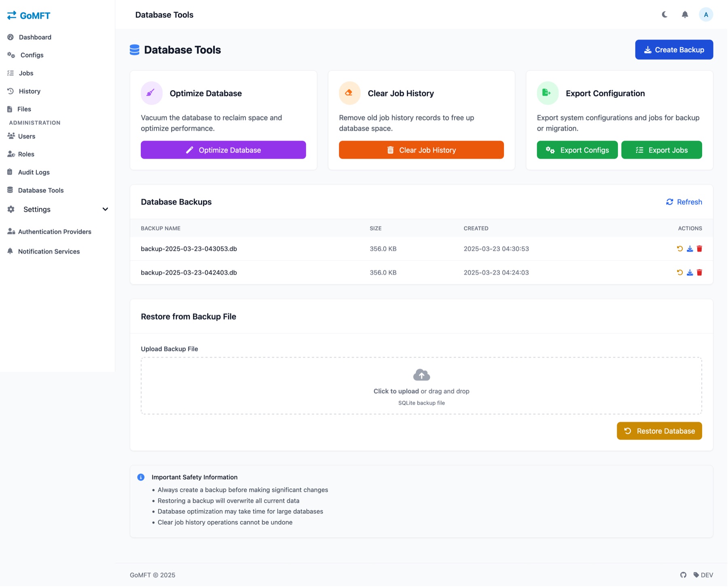Screen dimensions: 728x587
Task: Click the eraser icon on Clear Job History card
Action: pyautogui.click(x=349, y=93)
